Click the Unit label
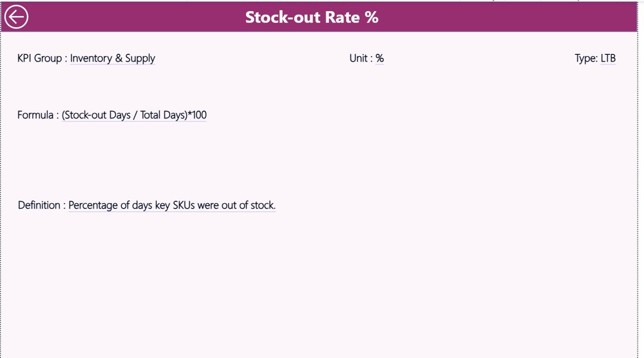This screenshot has height=358, width=644. point(359,58)
